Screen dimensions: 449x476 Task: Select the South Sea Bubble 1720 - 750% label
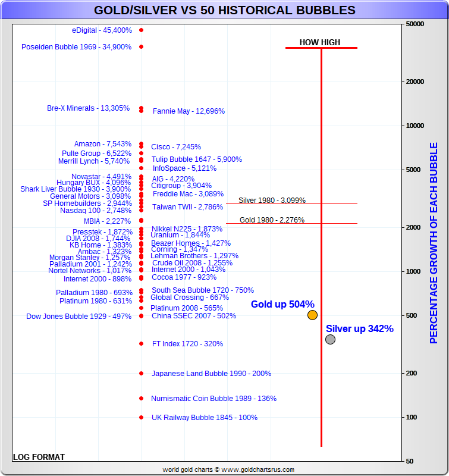coord(203,290)
